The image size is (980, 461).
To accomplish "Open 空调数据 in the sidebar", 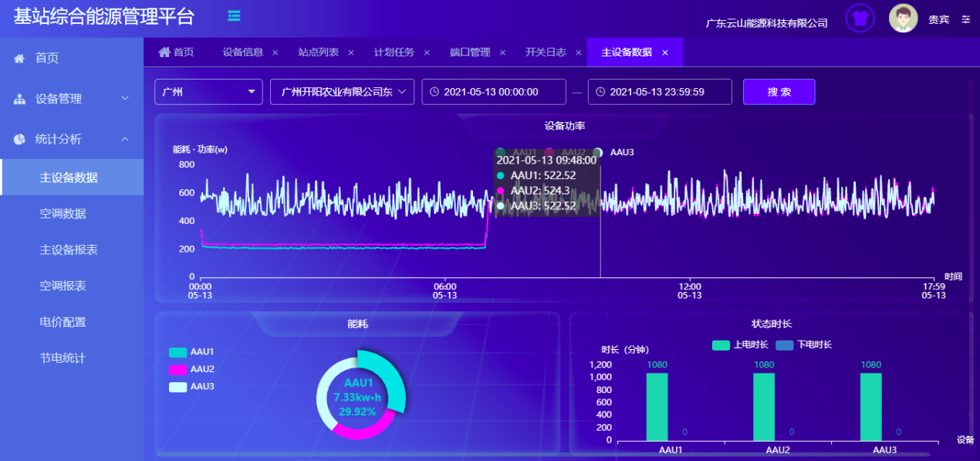I will pyautogui.click(x=72, y=214).
